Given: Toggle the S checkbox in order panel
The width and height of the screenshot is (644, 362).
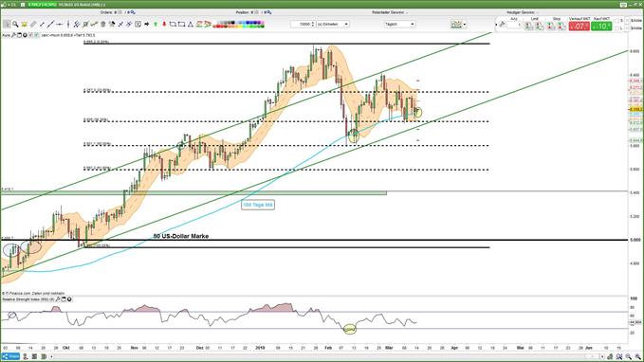Looking at the screenshot, I should click(616, 21).
